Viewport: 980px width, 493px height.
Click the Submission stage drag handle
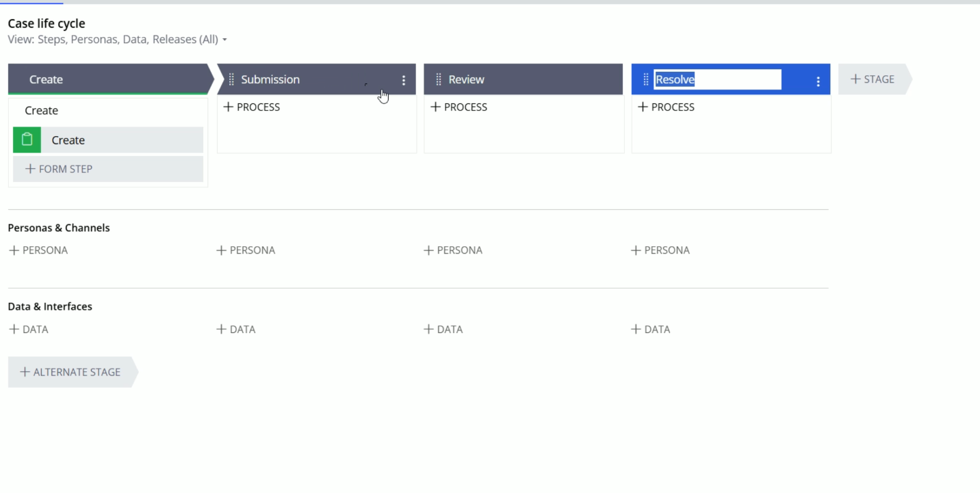coord(231,79)
